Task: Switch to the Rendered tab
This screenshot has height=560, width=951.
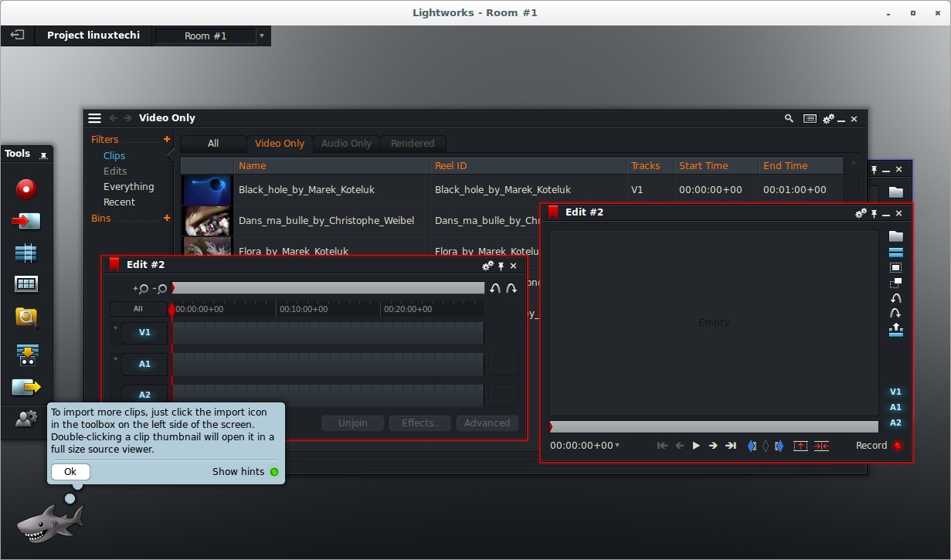Action: tap(413, 143)
